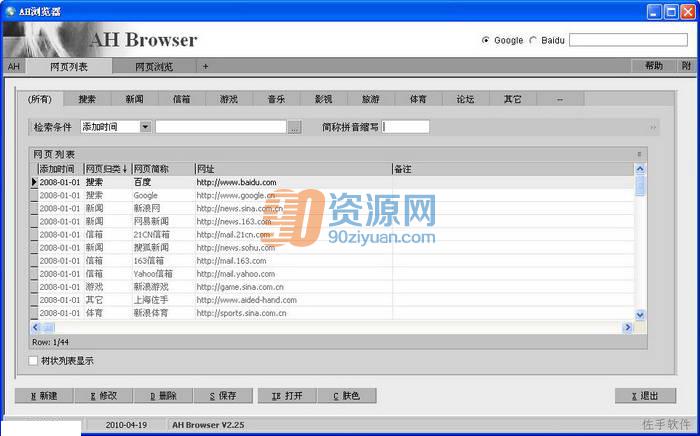Click the IE 打开 button
This screenshot has width=700, height=436.
(287, 396)
